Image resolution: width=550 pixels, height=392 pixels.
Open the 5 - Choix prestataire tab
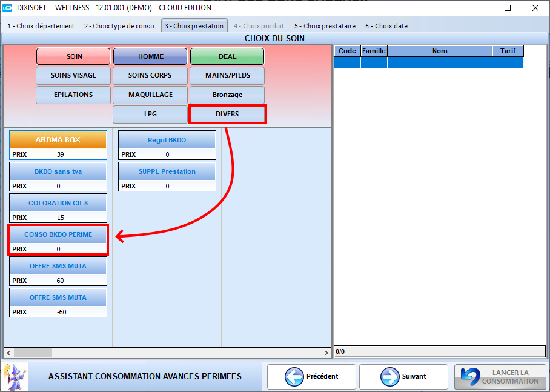[325, 26]
